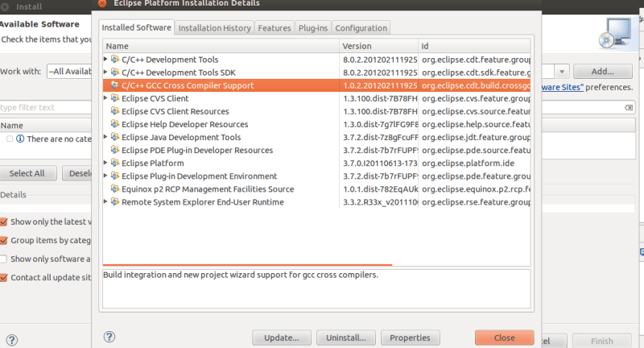This screenshot has width=644, height=348.
Task: Switch to the Installed Software tab
Action: [136, 27]
